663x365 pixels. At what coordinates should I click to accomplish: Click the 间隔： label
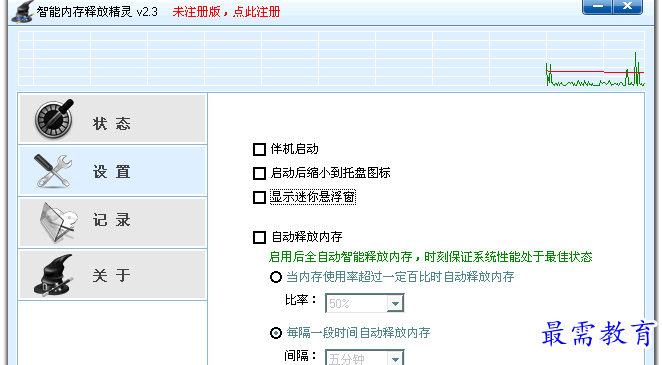tap(301, 356)
